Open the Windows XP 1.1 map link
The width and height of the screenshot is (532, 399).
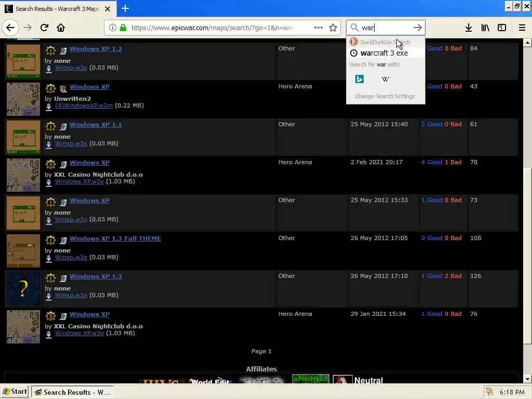(x=96, y=125)
